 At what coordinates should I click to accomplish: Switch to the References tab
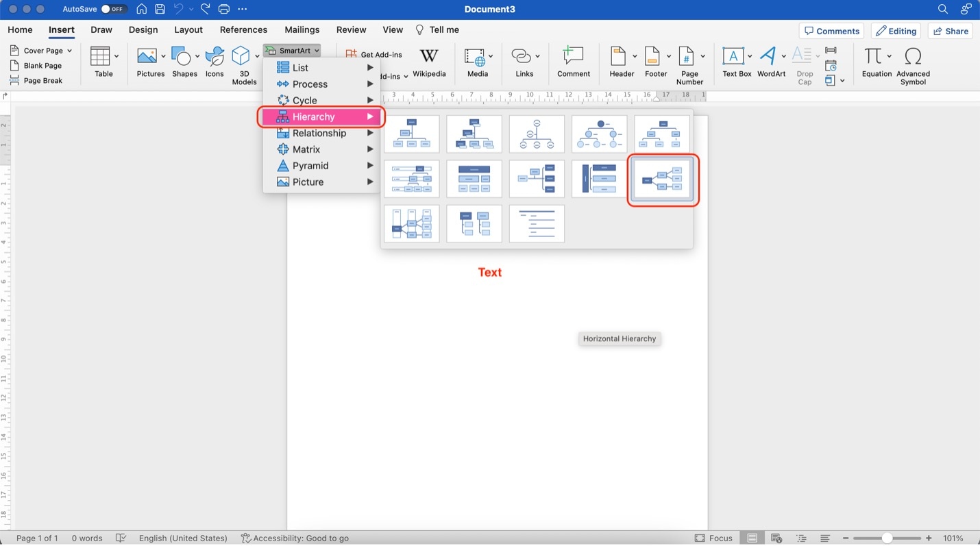point(243,30)
